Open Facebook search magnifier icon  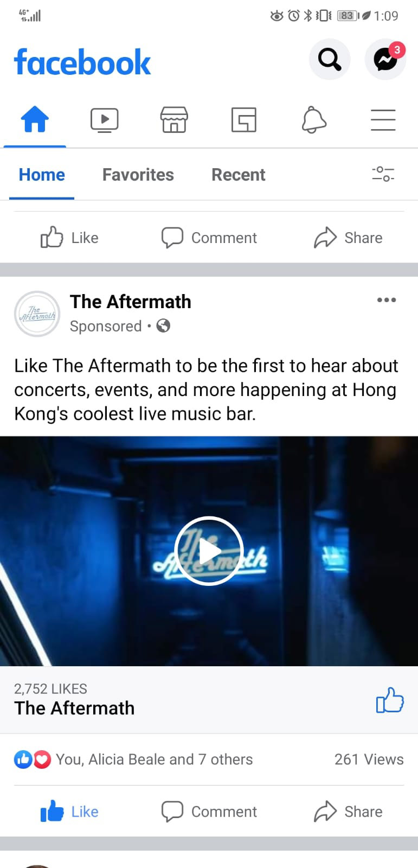pyautogui.click(x=330, y=59)
